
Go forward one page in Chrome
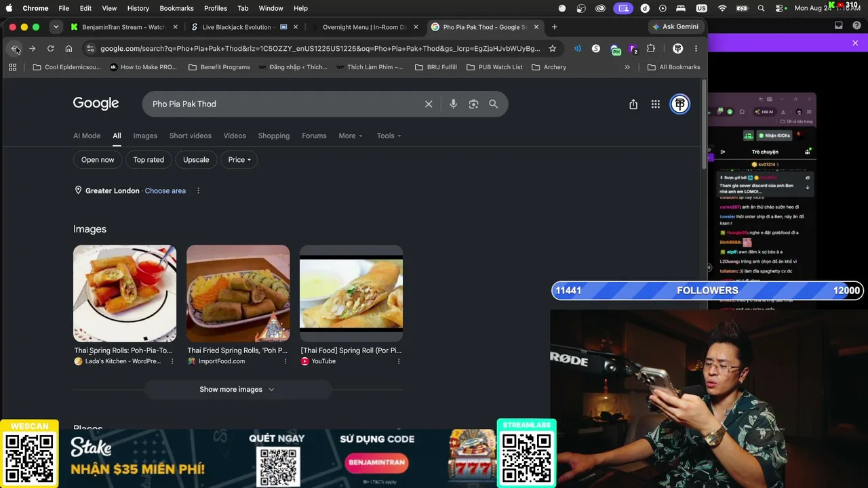click(32, 49)
